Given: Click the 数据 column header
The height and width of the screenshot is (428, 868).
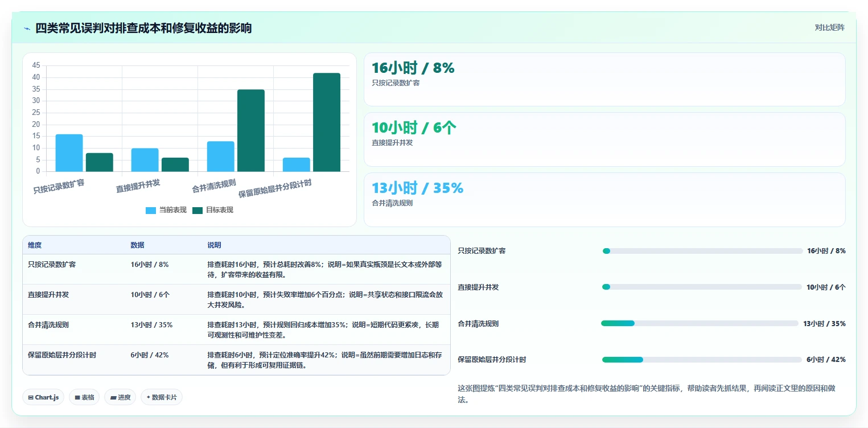Looking at the screenshot, I should [137, 245].
